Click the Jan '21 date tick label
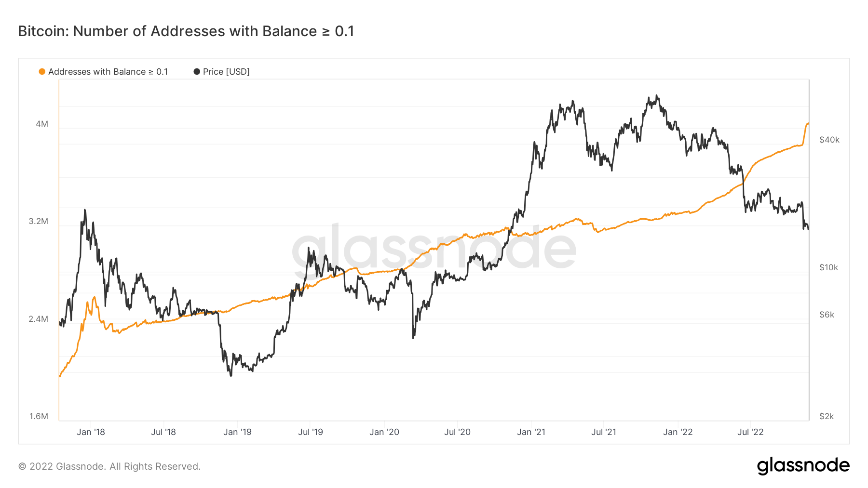 click(x=531, y=432)
